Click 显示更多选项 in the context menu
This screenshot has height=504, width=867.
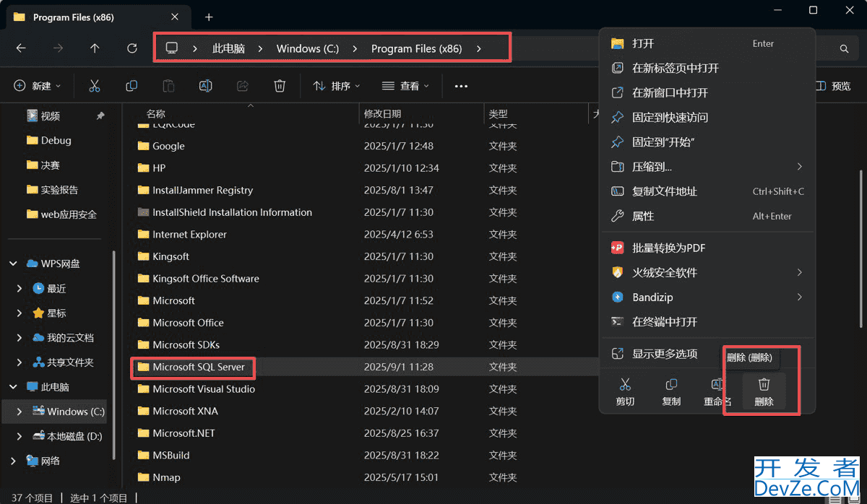664,353
